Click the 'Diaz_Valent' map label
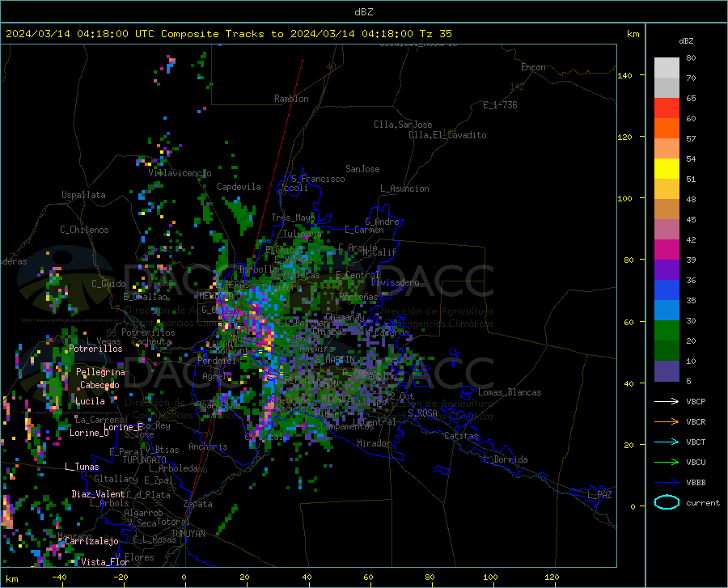Image resolution: width=728 pixels, height=588 pixels. point(98,494)
